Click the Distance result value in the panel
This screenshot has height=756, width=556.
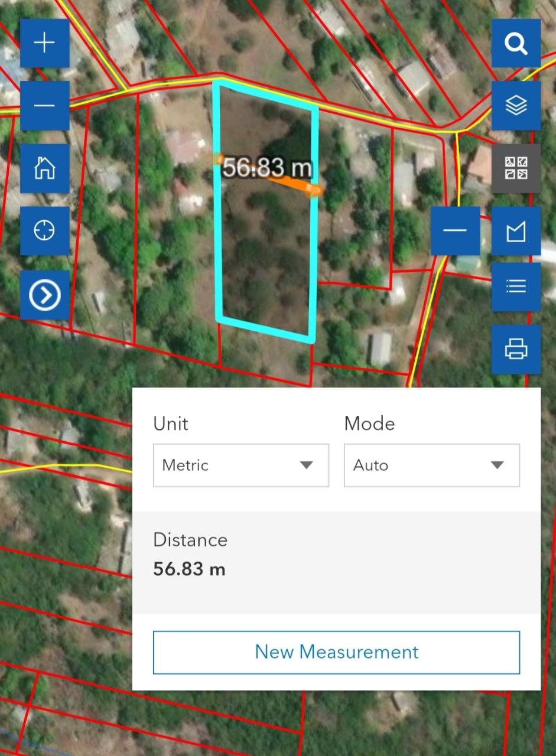click(189, 569)
